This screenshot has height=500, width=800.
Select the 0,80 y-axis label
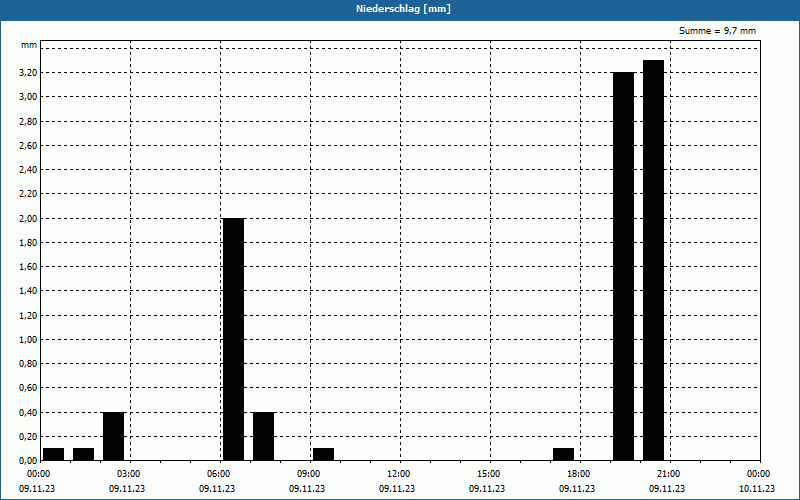coord(28,364)
